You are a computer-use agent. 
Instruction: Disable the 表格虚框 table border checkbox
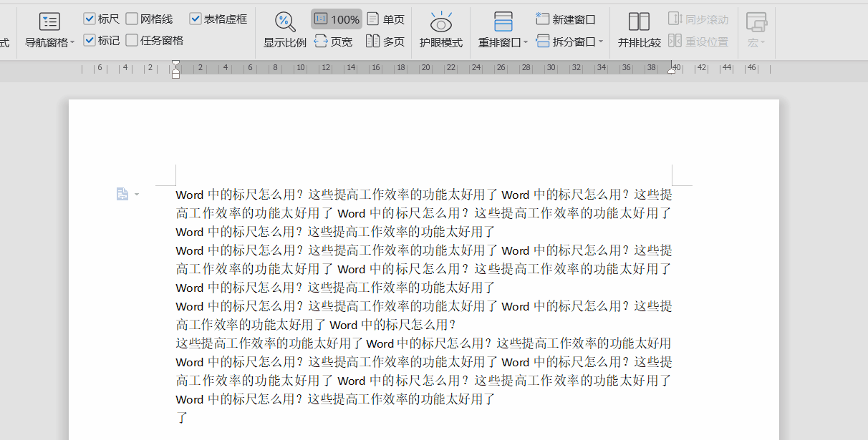(x=196, y=19)
